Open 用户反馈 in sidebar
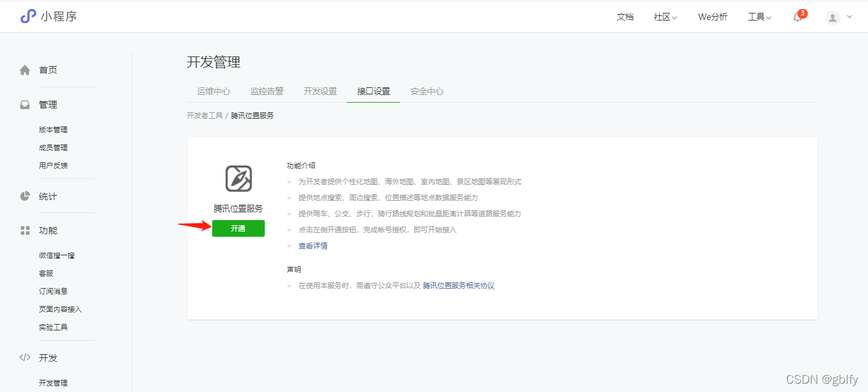 point(53,166)
